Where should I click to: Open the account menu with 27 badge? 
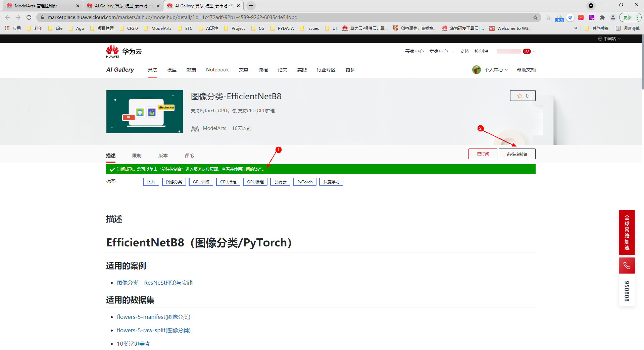point(516,51)
